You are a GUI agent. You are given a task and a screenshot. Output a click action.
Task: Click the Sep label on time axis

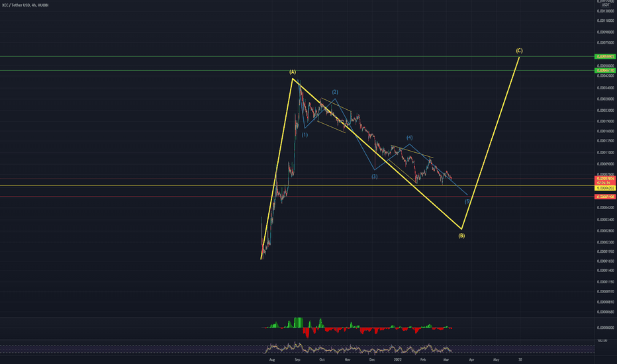click(x=297, y=359)
